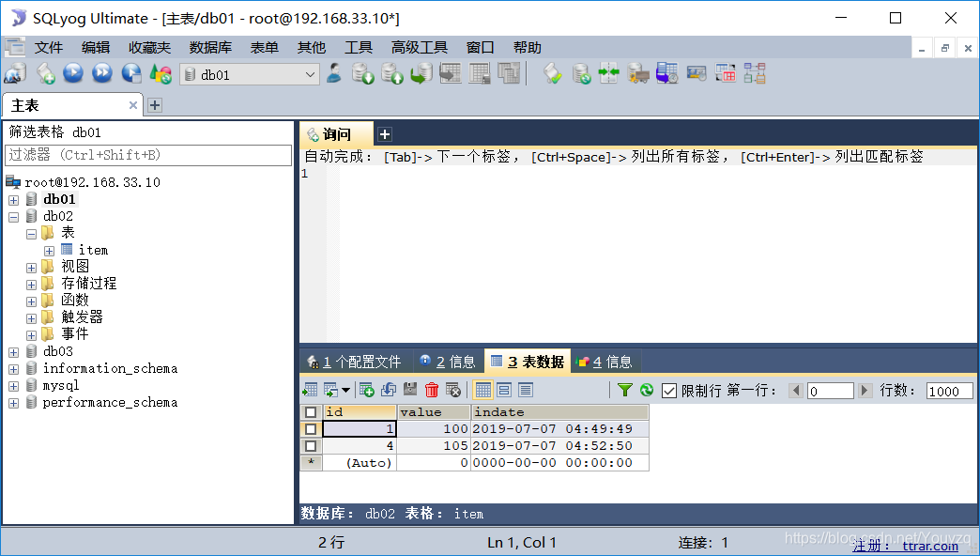The height and width of the screenshot is (556, 980).
Task: Expand the information_schema node
Action: (14, 369)
